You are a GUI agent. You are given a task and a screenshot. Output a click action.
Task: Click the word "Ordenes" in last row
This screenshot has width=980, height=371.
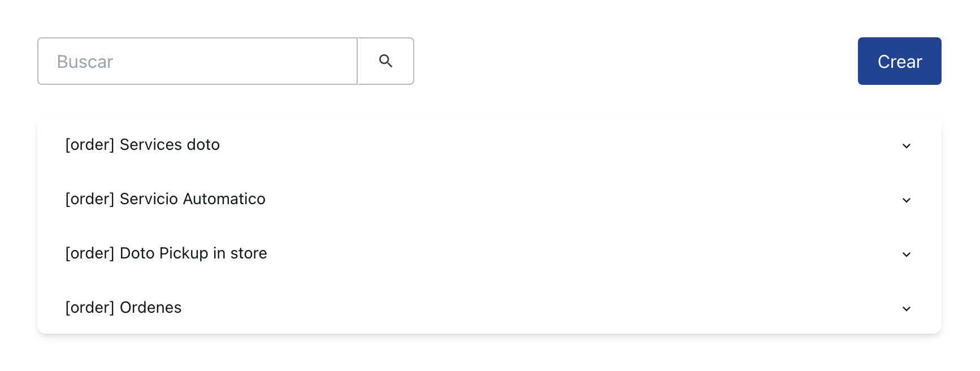tap(150, 308)
